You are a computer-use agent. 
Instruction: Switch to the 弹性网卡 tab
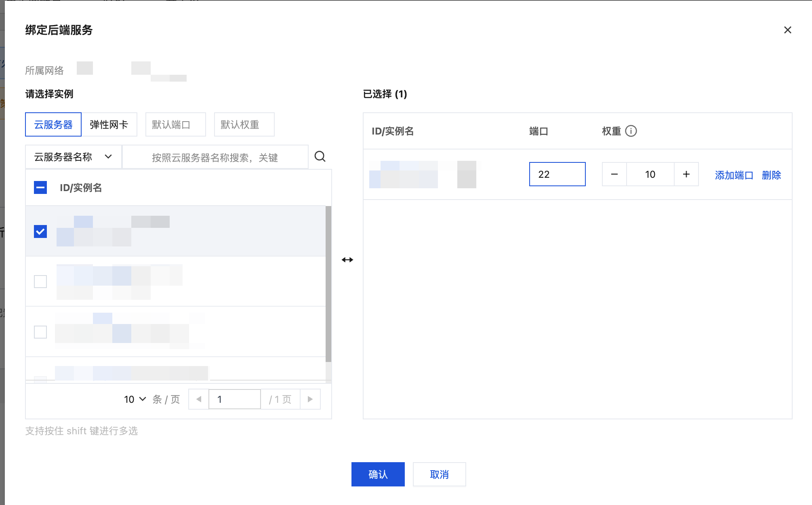tap(109, 124)
